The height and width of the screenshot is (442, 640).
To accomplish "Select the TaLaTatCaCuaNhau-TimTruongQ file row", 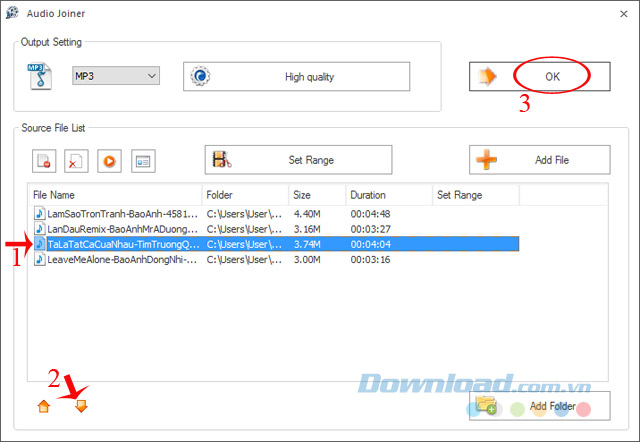I will 276,244.
